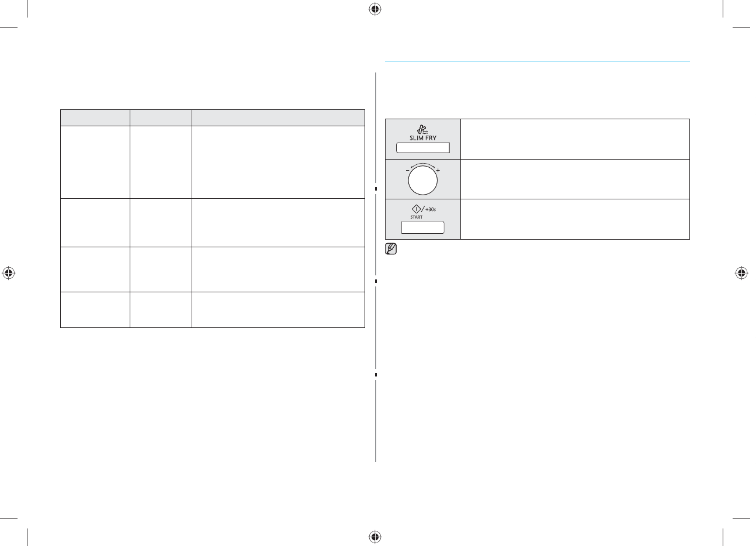Click the first header cell of the left table
This screenshot has width=756, height=546.
[95, 118]
